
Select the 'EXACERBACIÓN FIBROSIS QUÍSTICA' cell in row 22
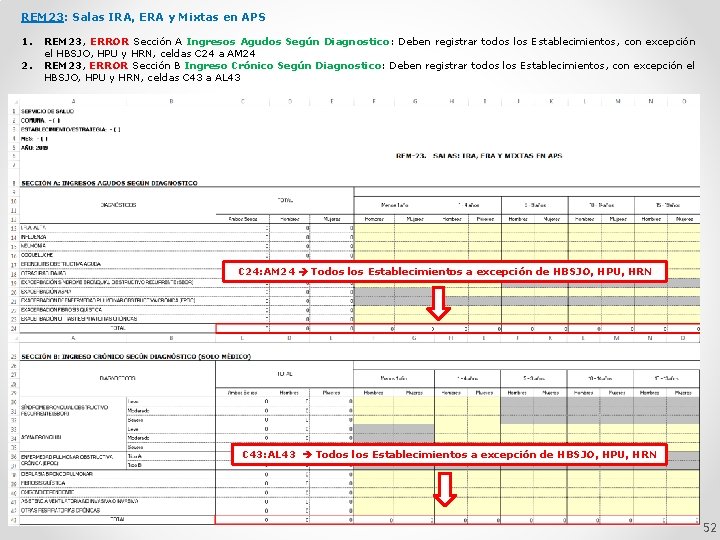[x=61, y=309]
